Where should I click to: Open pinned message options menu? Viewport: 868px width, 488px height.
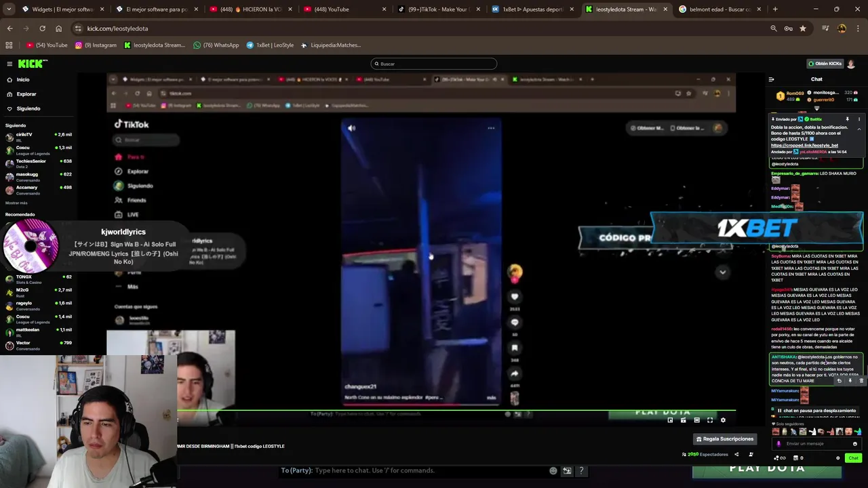click(x=860, y=119)
